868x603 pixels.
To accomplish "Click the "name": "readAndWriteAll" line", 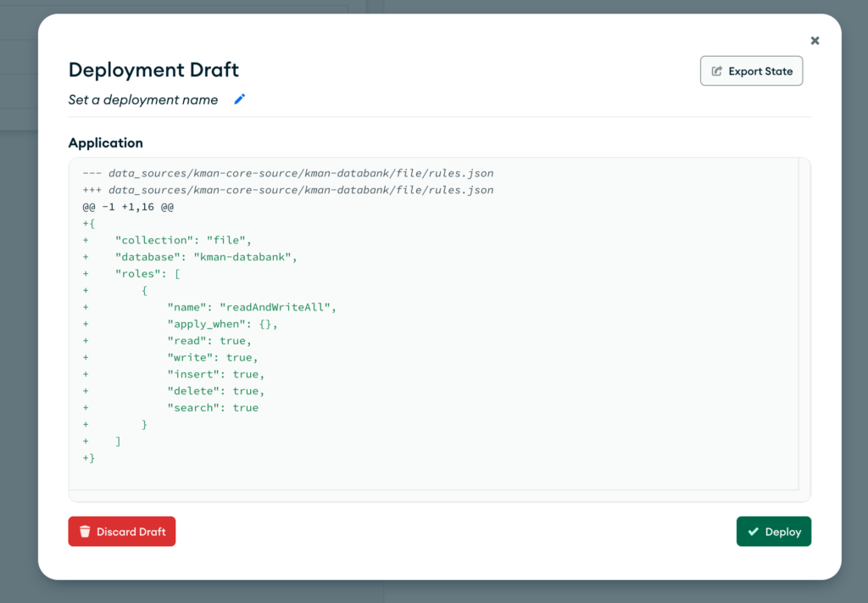I will tap(252, 307).
